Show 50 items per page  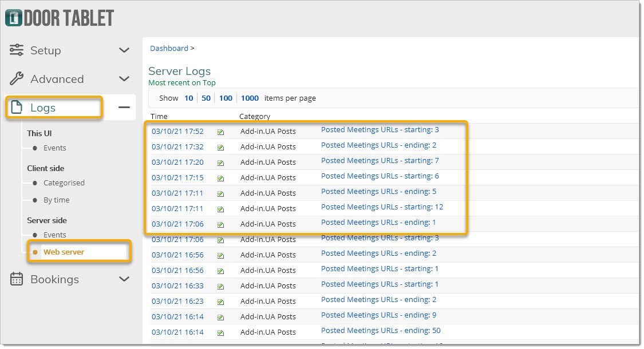206,98
